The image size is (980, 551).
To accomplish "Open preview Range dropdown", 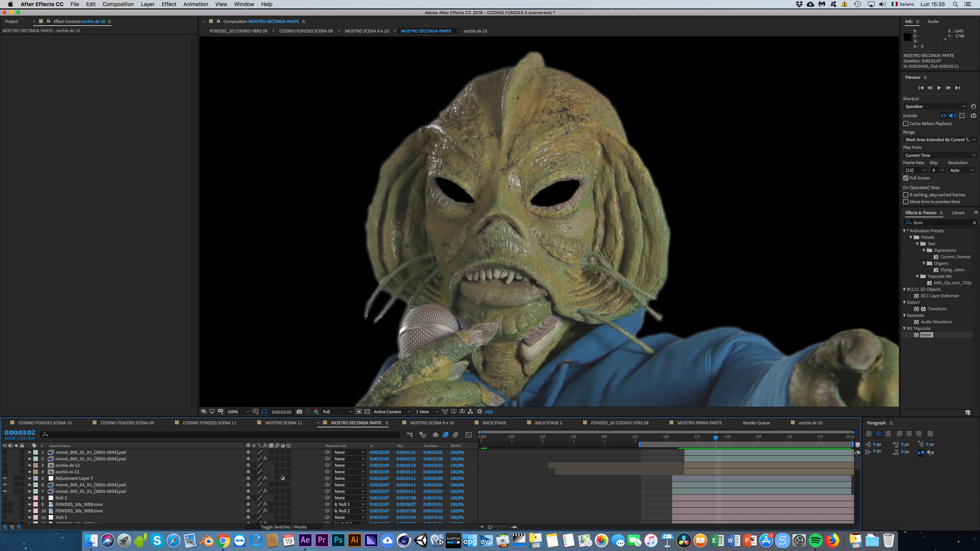I will (x=940, y=140).
